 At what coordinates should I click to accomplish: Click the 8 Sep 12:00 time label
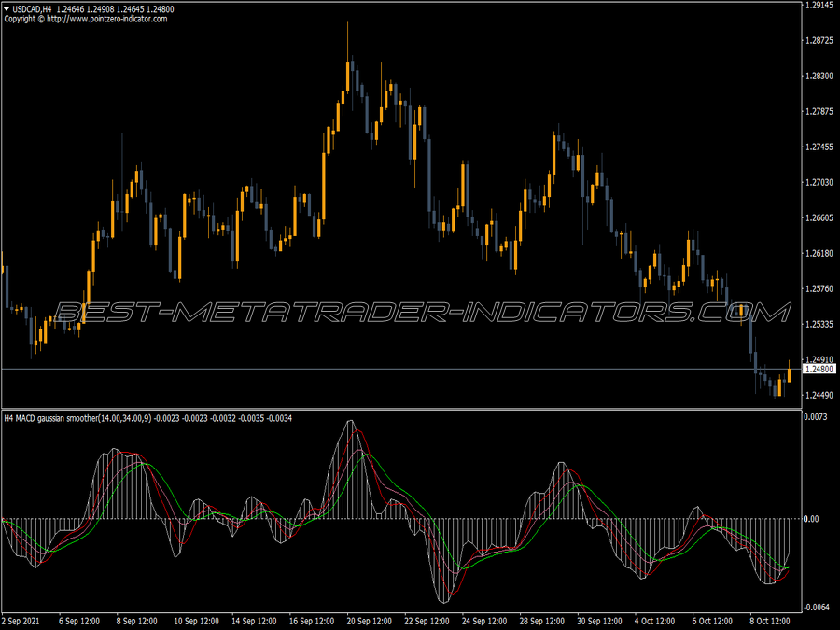136,621
